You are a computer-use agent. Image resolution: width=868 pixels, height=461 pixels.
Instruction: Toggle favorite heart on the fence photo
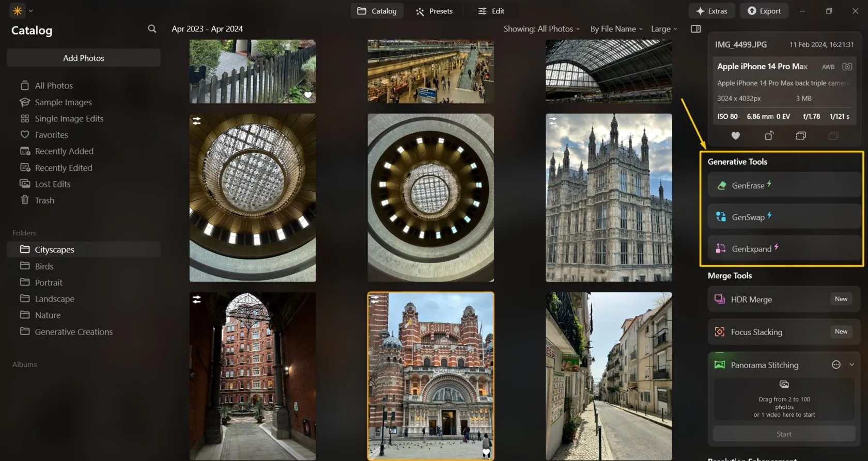[308, 95]
